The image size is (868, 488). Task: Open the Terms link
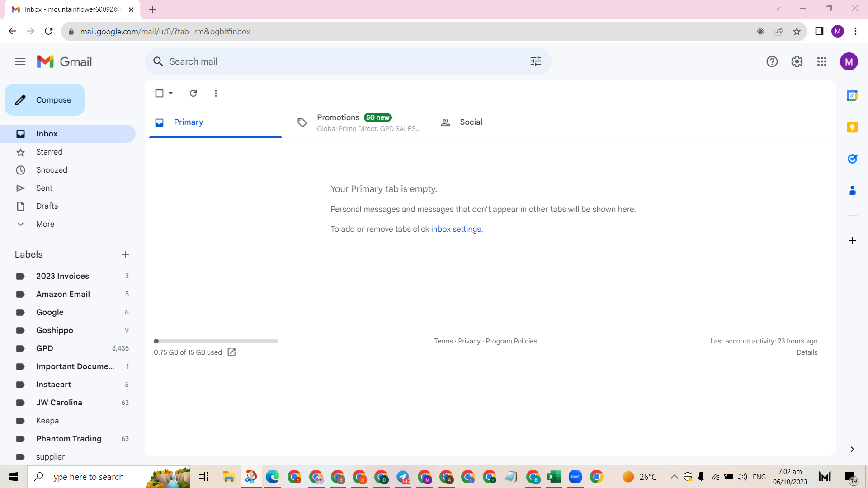443,341
